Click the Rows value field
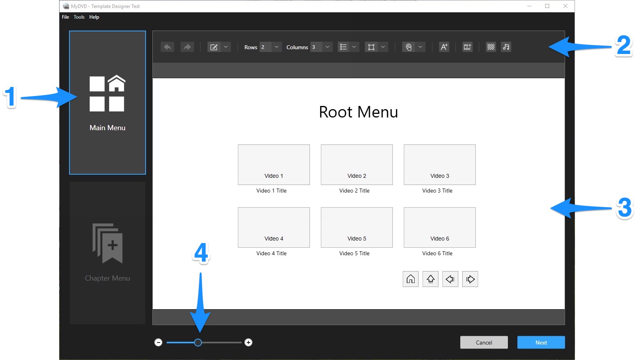 (x=265, y=47)
